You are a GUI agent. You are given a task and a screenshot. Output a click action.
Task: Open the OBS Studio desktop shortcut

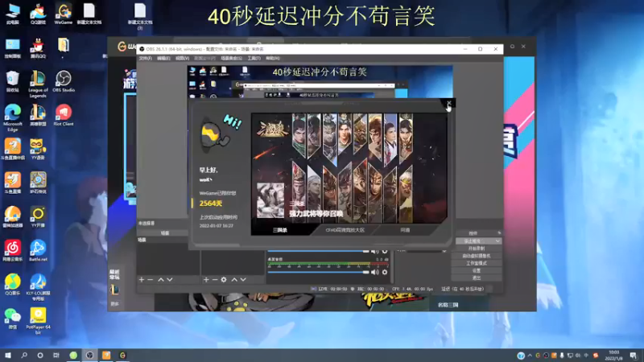click(64, 81)
